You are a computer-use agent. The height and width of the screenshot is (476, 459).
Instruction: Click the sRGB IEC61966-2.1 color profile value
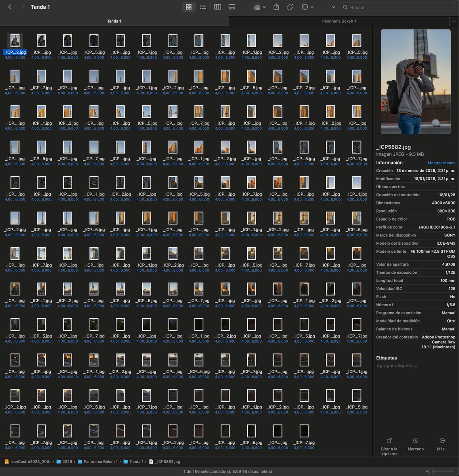pyautogui.click(x=437, y=227)
